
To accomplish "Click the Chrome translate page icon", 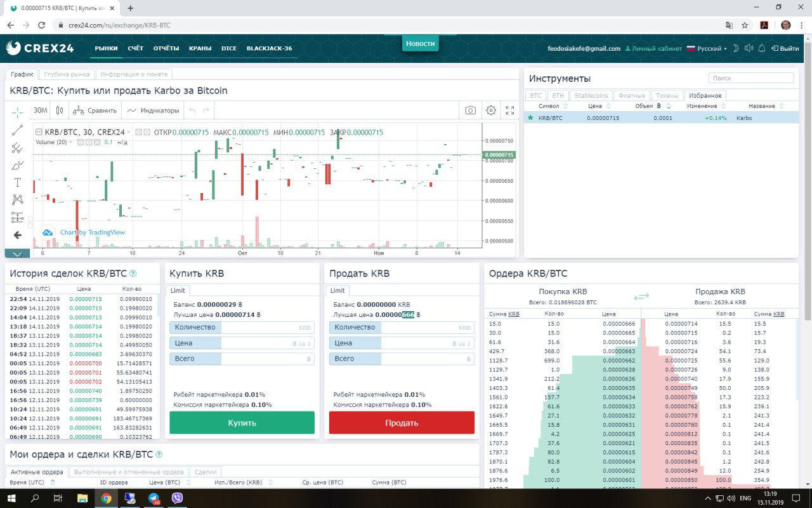I will pyautogui.click(x=729, y=25).
